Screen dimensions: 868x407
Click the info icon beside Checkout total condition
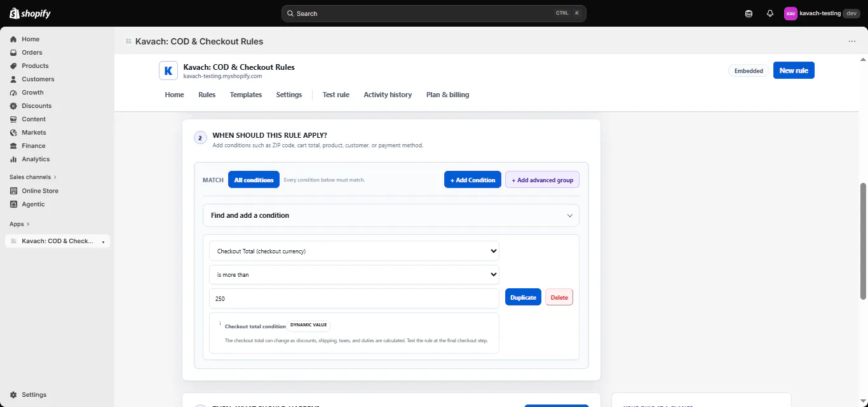[x=220, y=324]
